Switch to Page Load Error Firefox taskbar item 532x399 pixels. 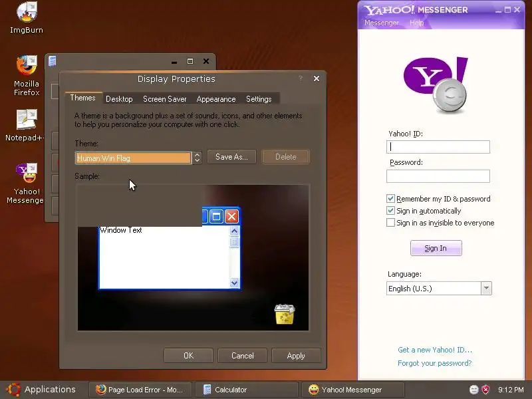[140, 390]
